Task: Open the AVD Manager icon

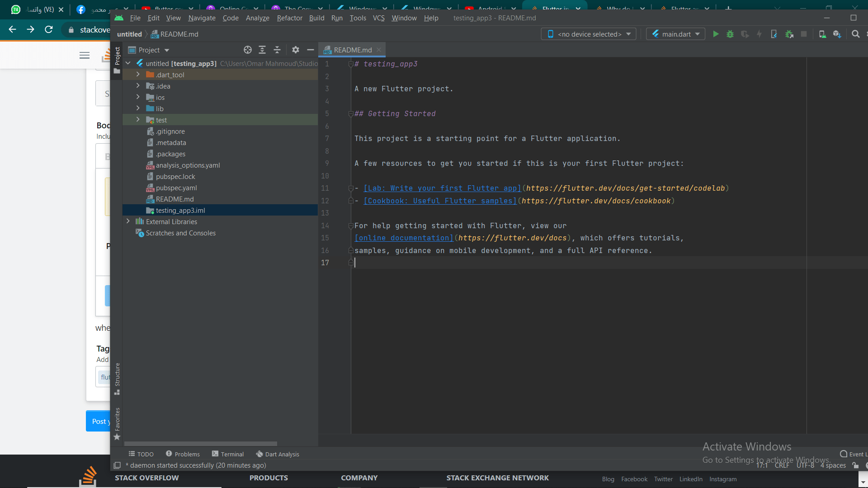Action: 822,34
